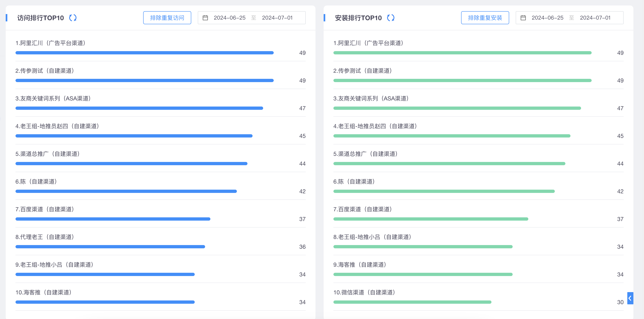
Task: Select visit row 6.陈（自建渠道）
Action: tap(160, 186)
